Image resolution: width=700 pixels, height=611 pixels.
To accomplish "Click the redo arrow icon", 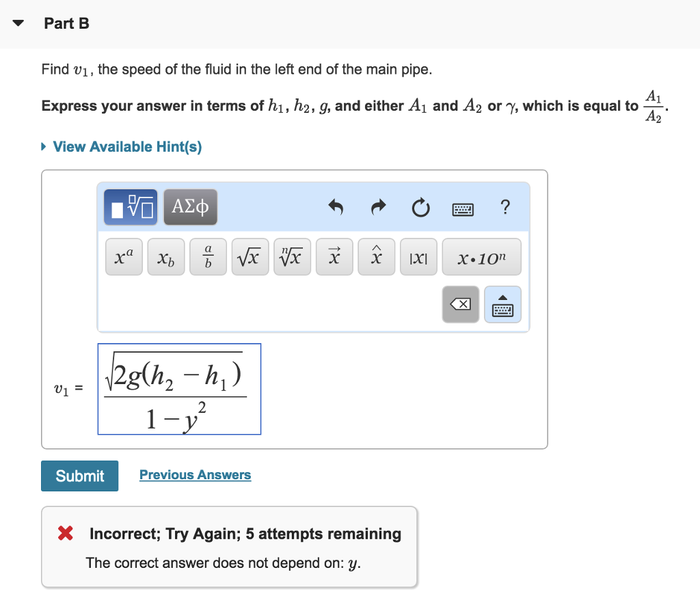I will tap(379, 206).
